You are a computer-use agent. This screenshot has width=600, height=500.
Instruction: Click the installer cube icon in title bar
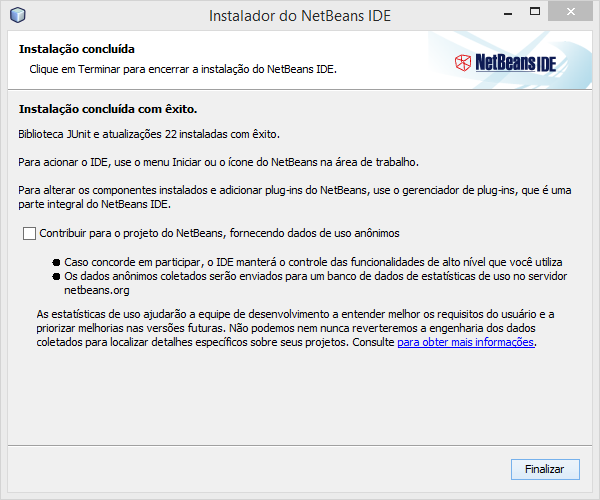click(x=18, y=15)
